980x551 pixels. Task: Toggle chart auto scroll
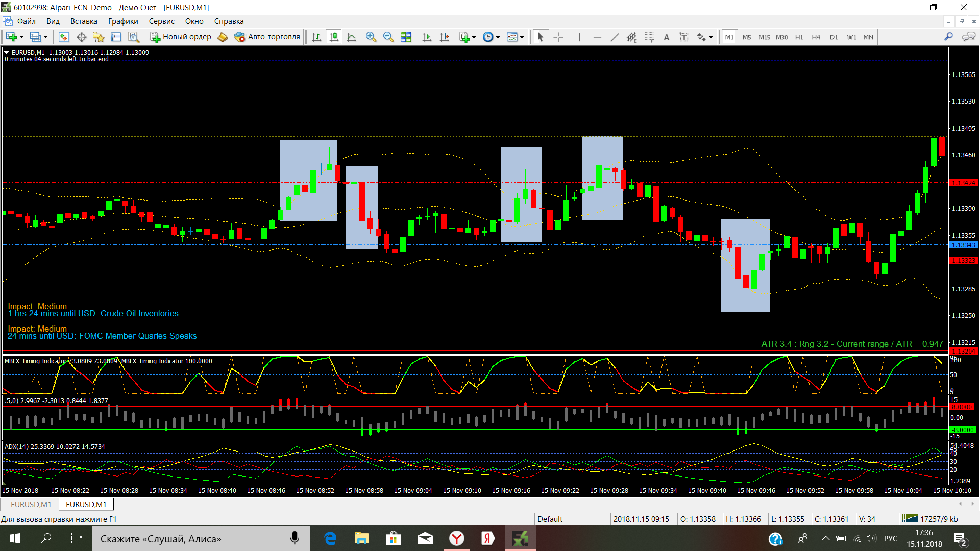[x=427, y=37]
